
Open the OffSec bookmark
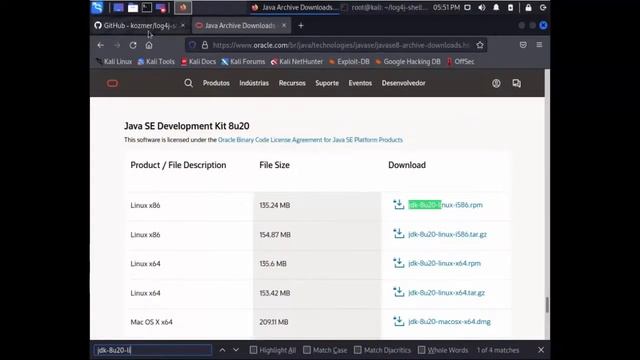click(460, 62)
